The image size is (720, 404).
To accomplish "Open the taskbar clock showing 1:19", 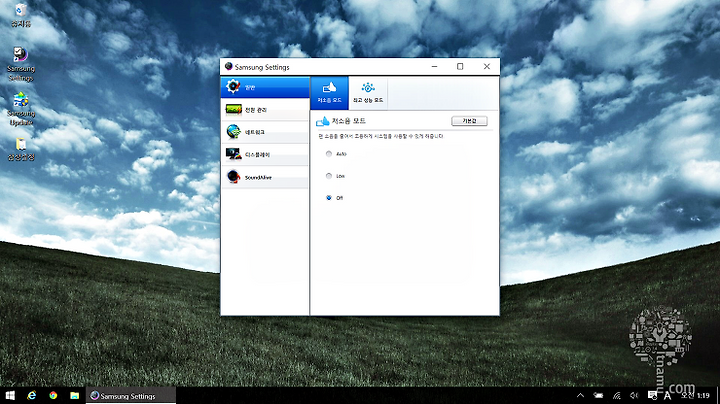I will pyautogui.click(x=695, y=395).
